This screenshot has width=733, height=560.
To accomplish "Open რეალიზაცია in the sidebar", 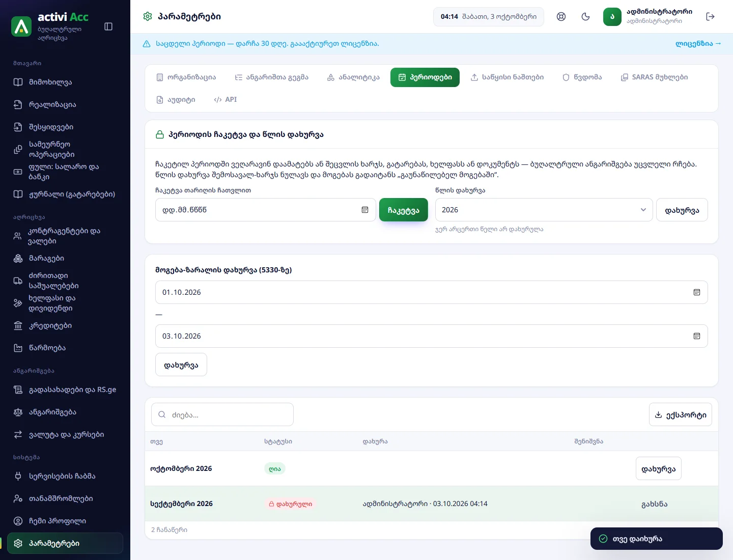I will click(65, 104).
